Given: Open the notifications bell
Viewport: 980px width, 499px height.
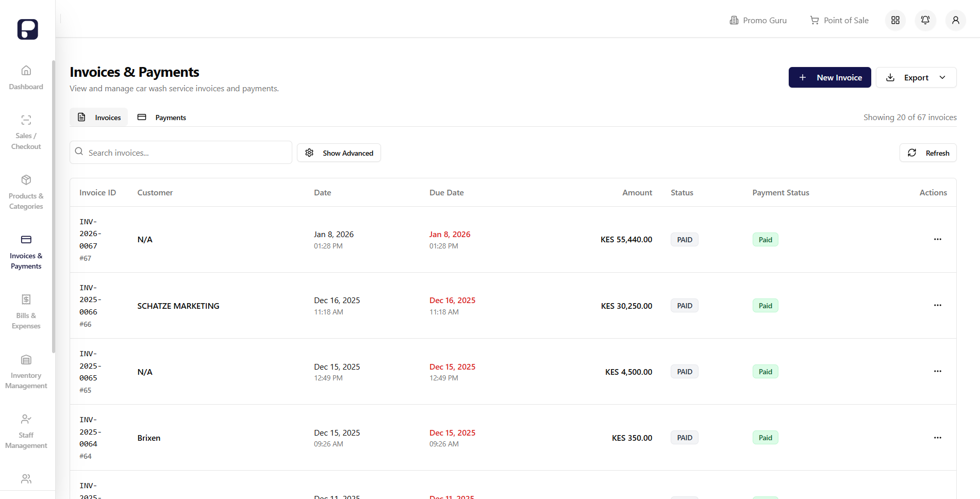Looking at the screenshot, I should tap(925, 20).
